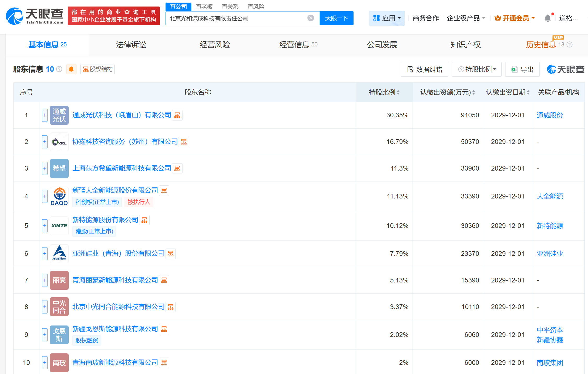
Task: Click the DAQO company logo
Action: [x=59, y=196]
